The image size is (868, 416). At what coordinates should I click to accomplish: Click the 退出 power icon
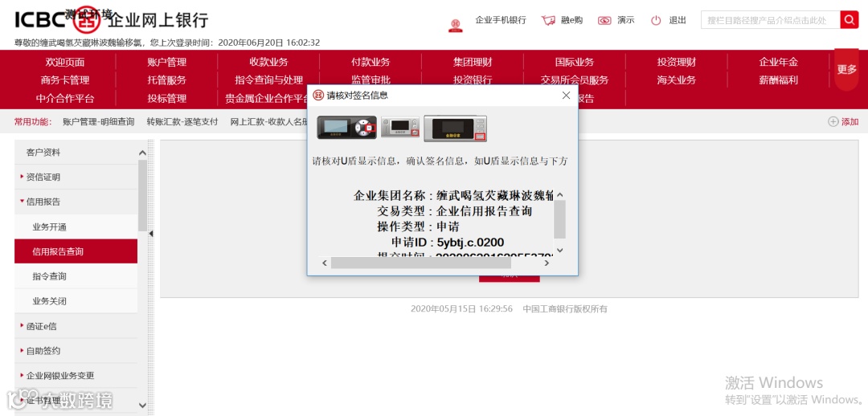click(656, 20)
